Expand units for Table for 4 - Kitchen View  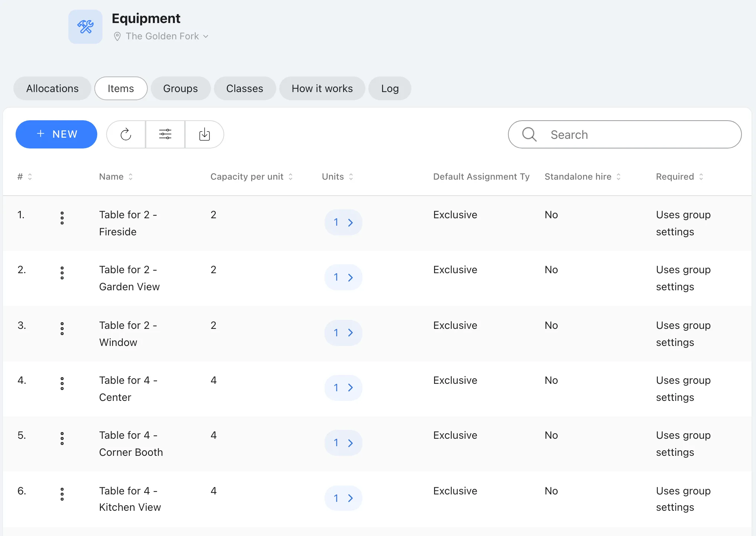343,498
